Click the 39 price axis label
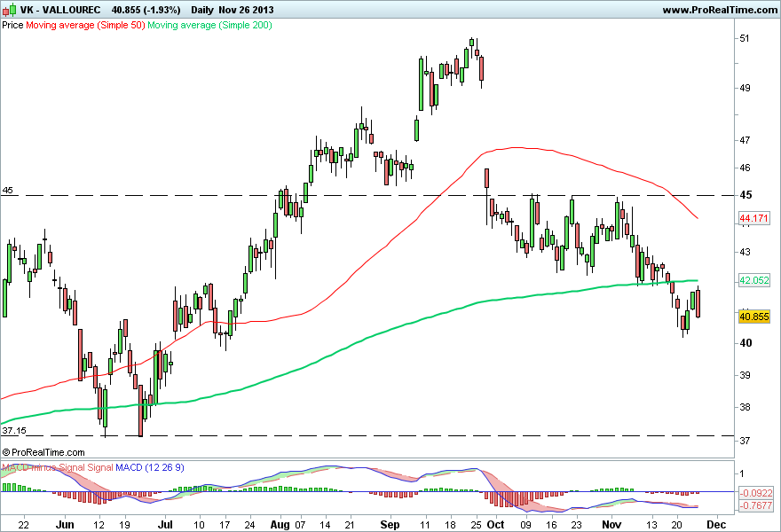The width and height of the screenshot is (781, 532). tap(745, 375)
